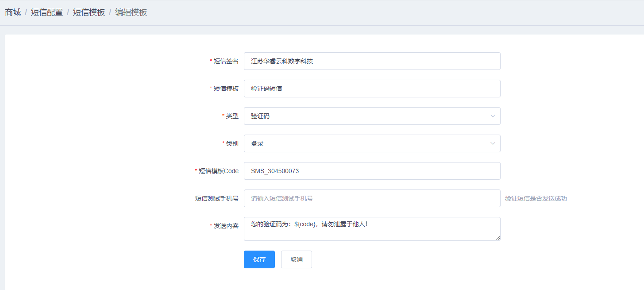Select the 编辑模板 breadcrumb item
This screenshot has width=644, height=290.
(x=131, y=12)
